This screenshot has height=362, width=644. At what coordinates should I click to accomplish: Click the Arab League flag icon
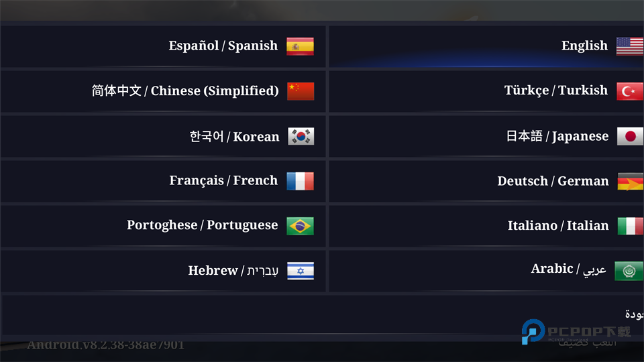(629, 271)
